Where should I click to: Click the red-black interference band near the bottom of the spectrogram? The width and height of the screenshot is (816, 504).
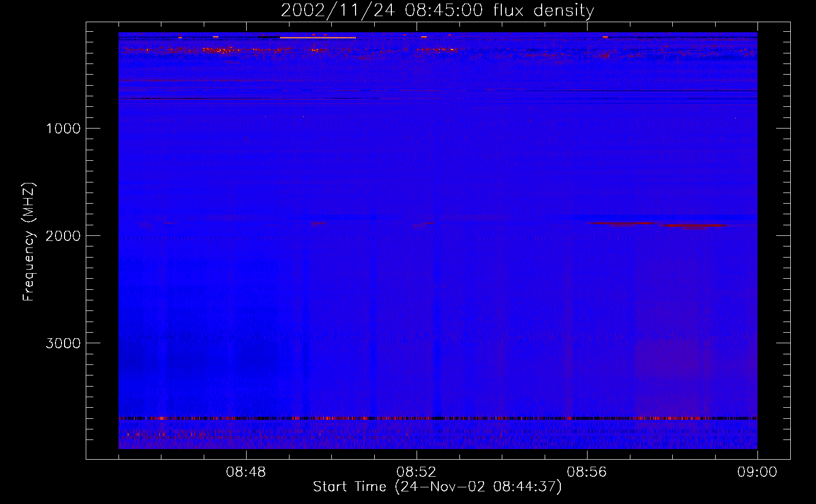click(x=438, y=418)
